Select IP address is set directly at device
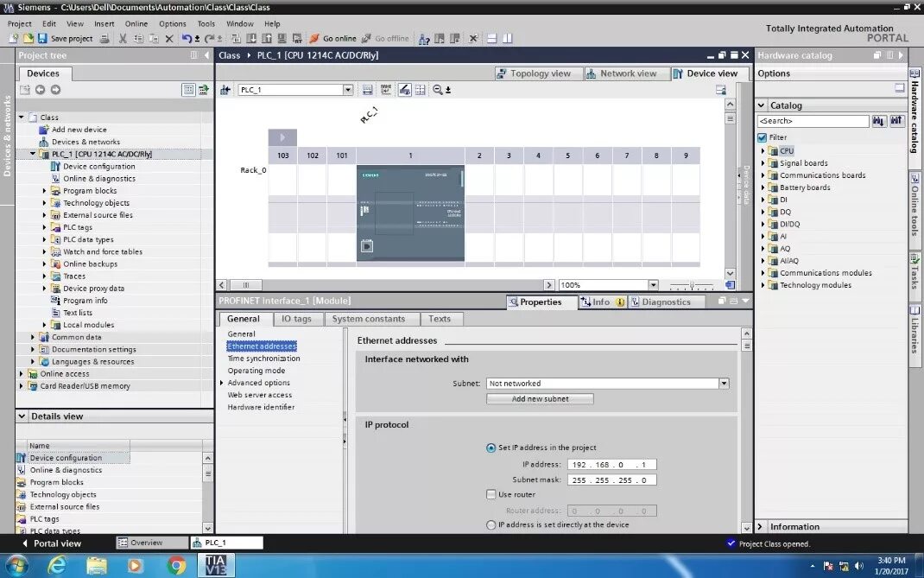 pos(490,524)
